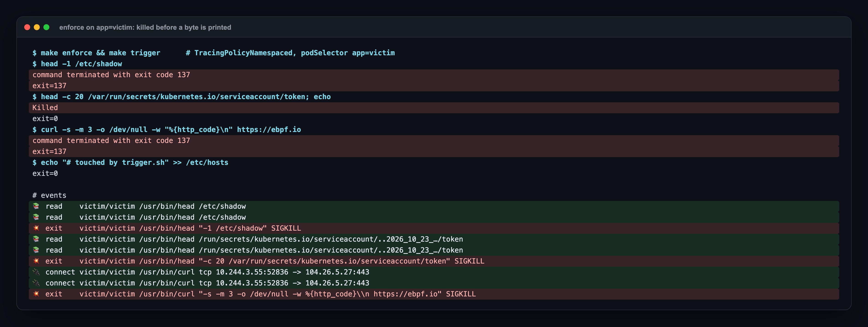
Task: Select the "make enforce && make trigger" command
Action: tap(101, 53)
